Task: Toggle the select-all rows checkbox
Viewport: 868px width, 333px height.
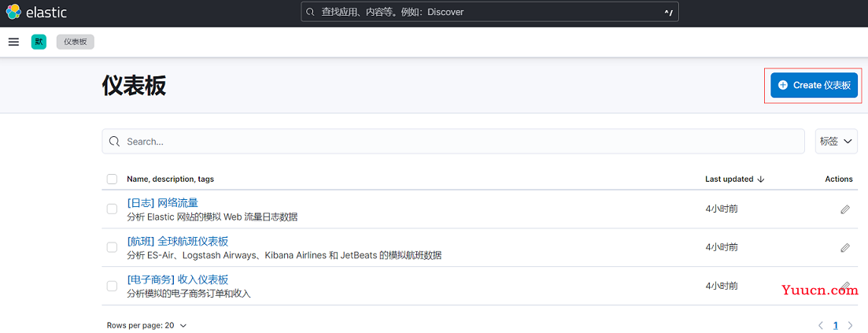Action: click(x=112, y=179)
